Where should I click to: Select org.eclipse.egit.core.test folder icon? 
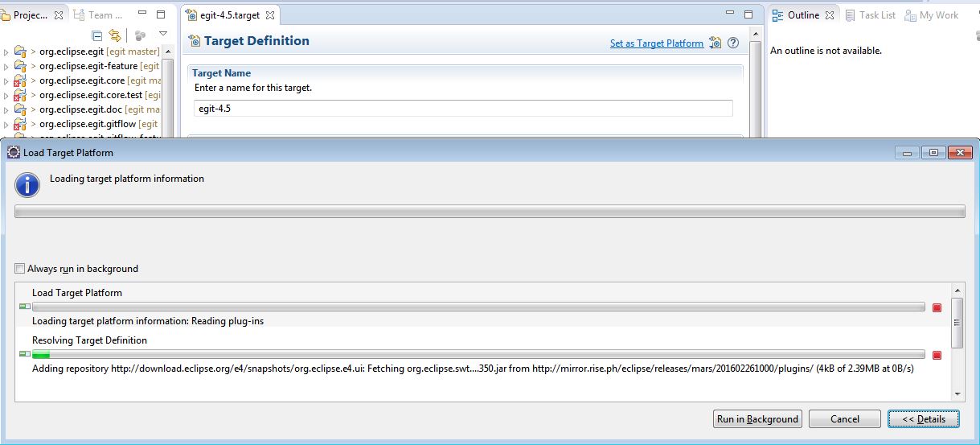tap(20, 95)
